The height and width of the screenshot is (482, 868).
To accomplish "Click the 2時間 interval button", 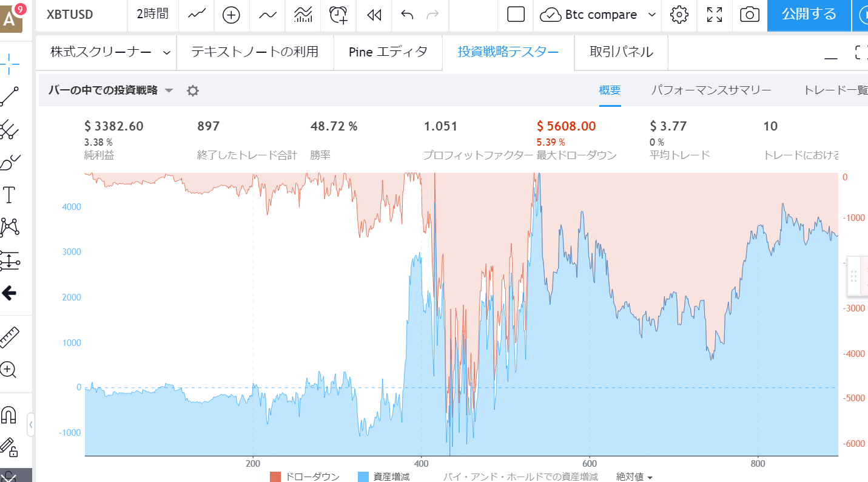I will tap(153, 15).
